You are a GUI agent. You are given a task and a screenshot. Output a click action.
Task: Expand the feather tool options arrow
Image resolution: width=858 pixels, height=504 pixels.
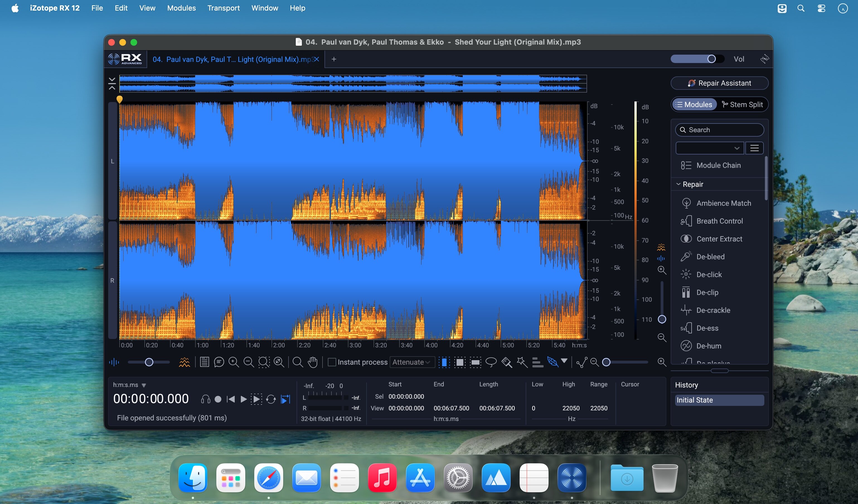564,361
